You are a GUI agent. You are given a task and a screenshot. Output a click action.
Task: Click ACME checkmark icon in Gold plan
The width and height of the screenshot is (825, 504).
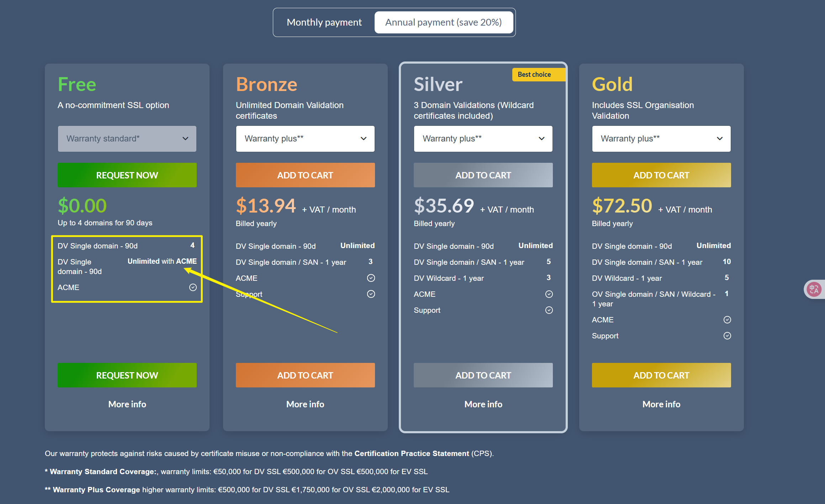pos(727,320)
